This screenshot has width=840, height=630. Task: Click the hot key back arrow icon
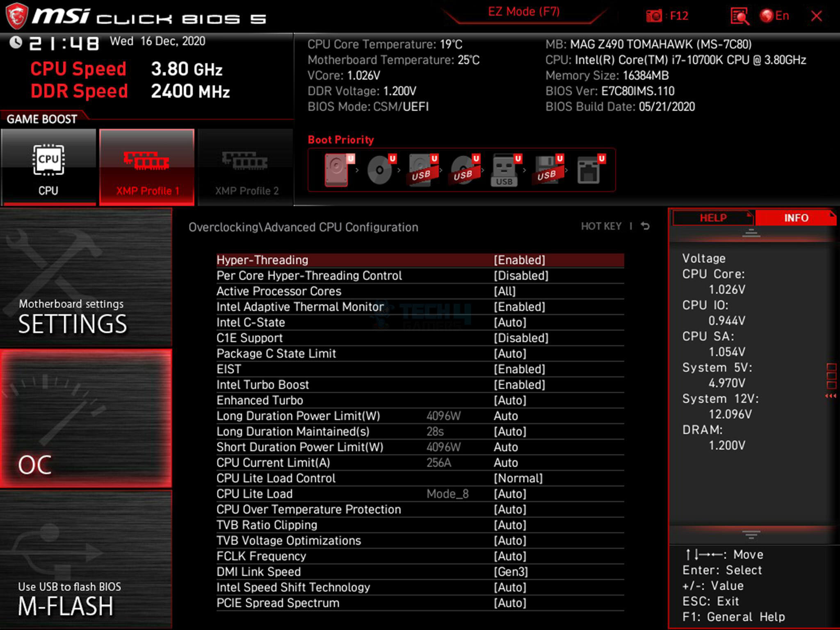pos(645,226)
